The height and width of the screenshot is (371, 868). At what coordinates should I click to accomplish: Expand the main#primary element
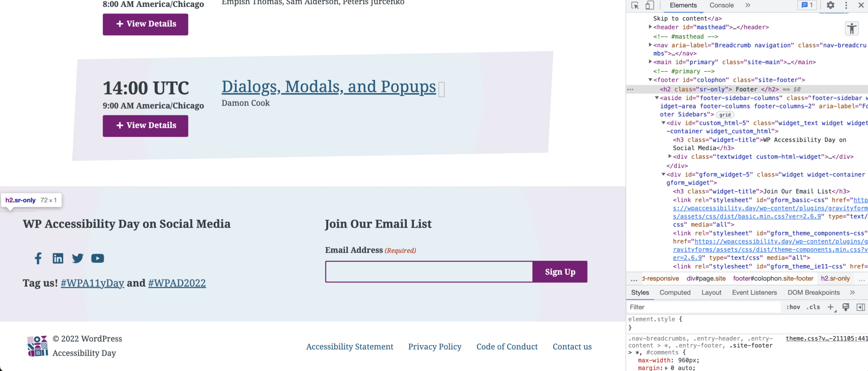tap(650, 61)
